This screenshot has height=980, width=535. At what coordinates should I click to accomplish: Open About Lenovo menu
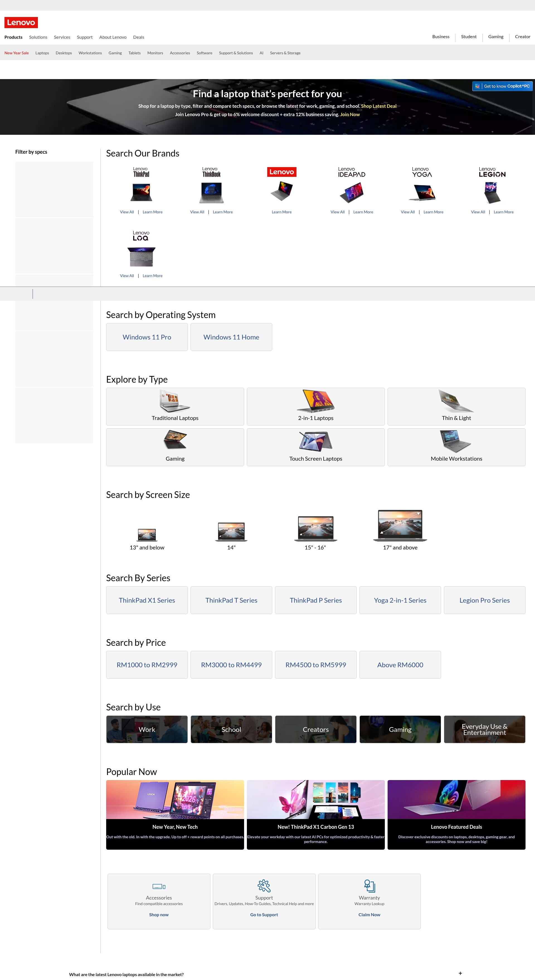113,37
